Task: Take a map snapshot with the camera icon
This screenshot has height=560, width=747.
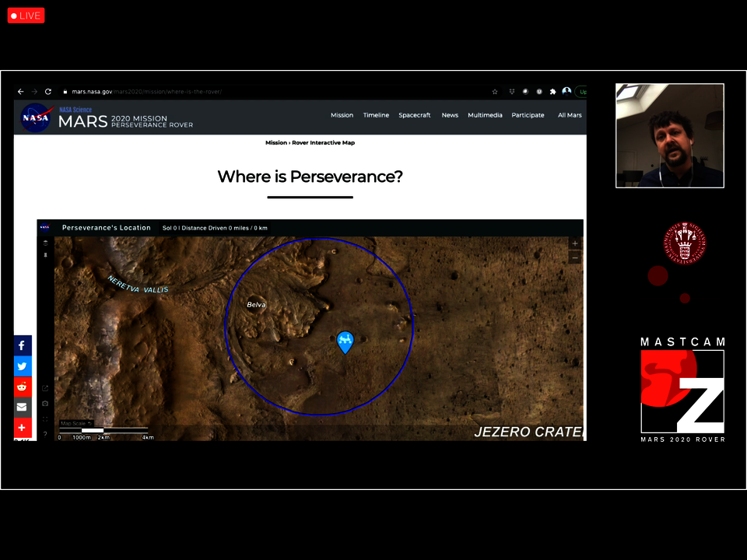Action: point(45,404)
